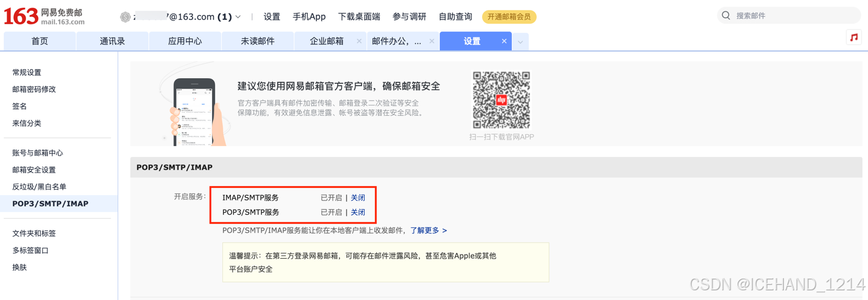Click the 温馨提示 warning note

pyautogui.click(x=386, y=262)
